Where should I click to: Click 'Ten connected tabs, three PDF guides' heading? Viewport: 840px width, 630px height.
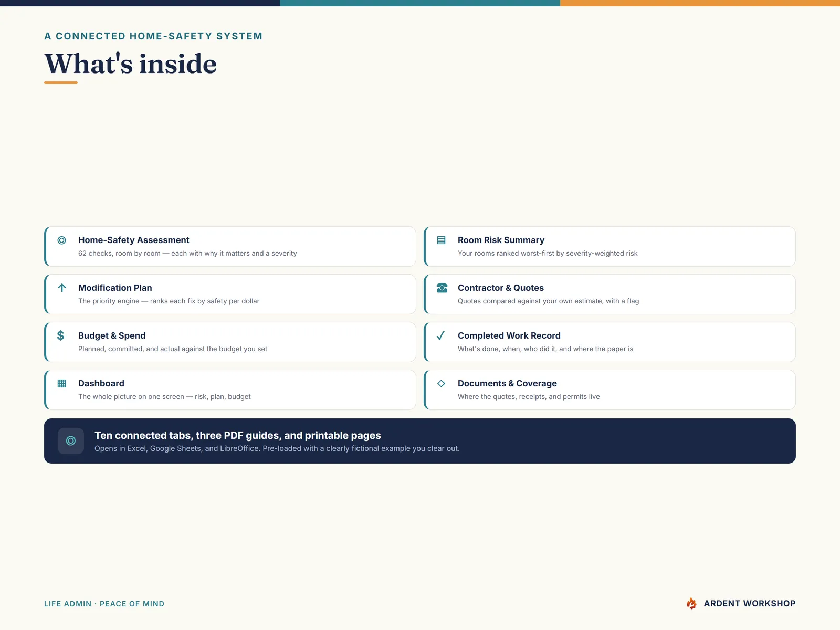coord(238,435)
